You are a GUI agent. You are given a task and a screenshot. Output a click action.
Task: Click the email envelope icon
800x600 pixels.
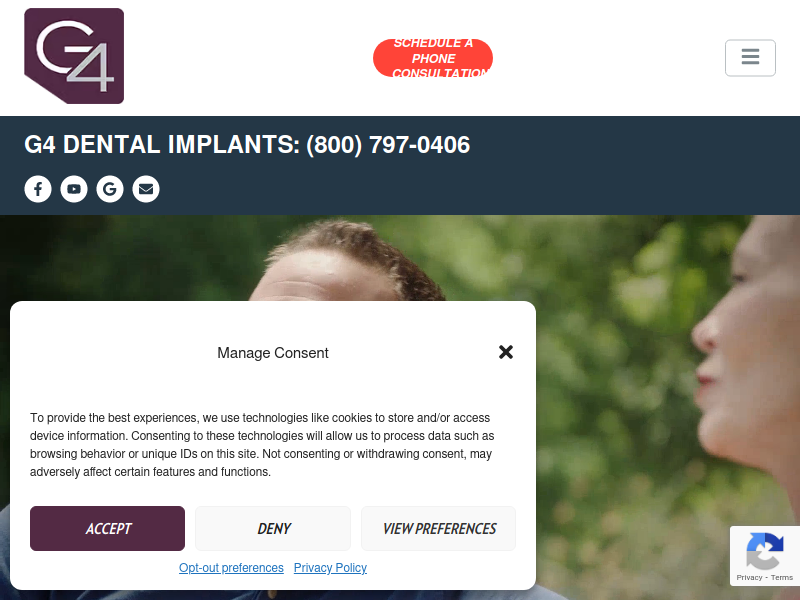click(x=146, y=189)
